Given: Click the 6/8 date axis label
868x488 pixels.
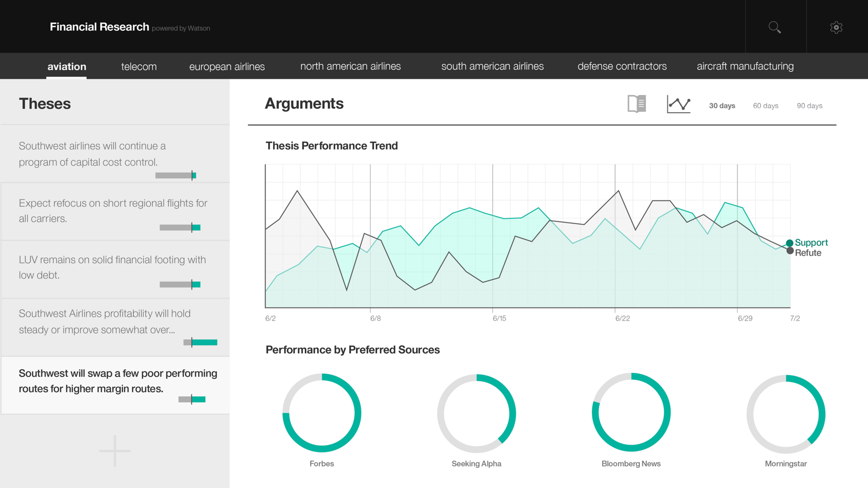Looking at the screenshot, I should coord(375,318).
